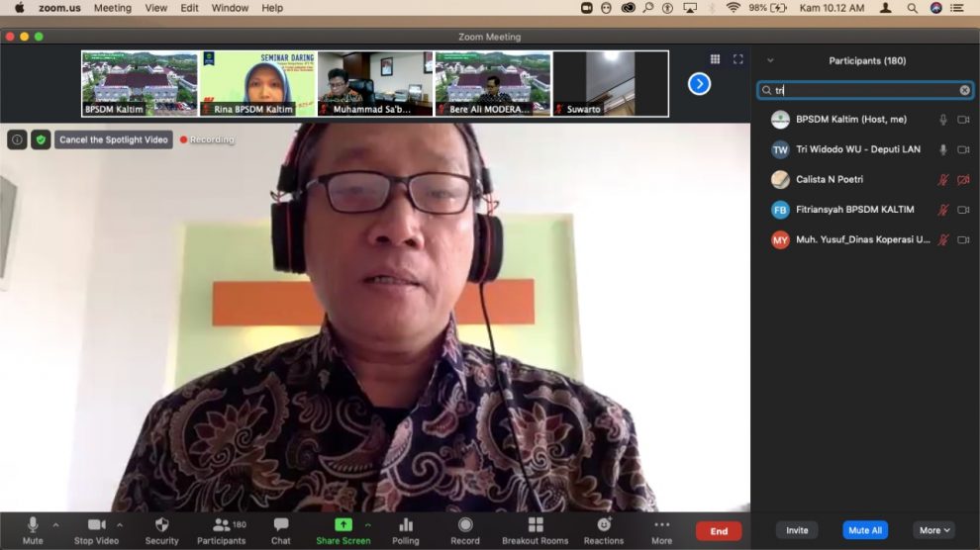Screen dimensions: 980x550
Task: Toggle the Mute microphone button
Action: (x=33, y=525)
